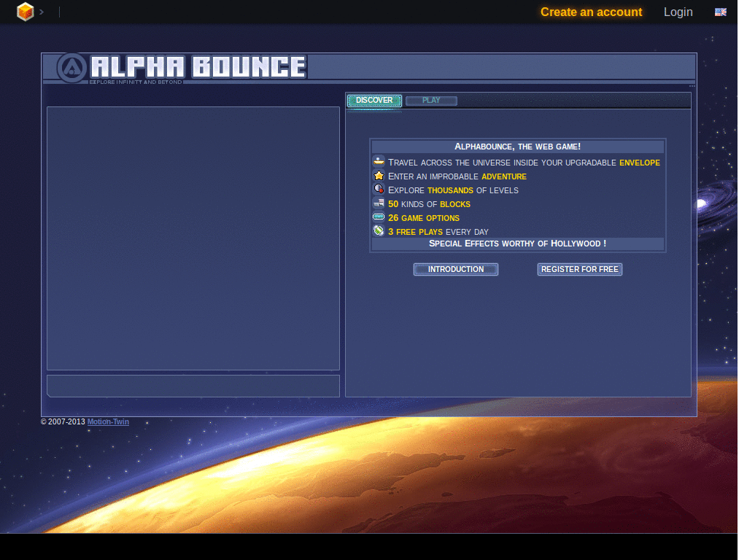Click 'Alphabounce, the web game!' heading
This screenshot has width=747, height=560.
click(517, 147)
